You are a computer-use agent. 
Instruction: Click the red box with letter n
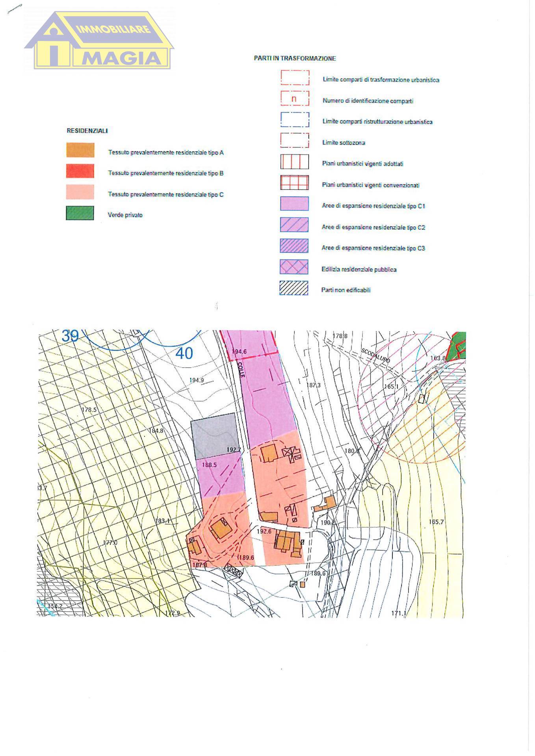tap(295, 98)
